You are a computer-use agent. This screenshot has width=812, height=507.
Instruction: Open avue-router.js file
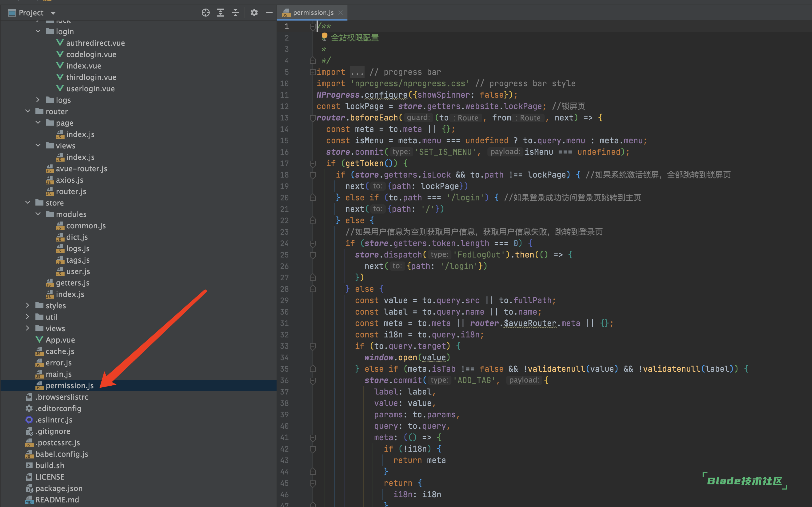coord(81,169)
